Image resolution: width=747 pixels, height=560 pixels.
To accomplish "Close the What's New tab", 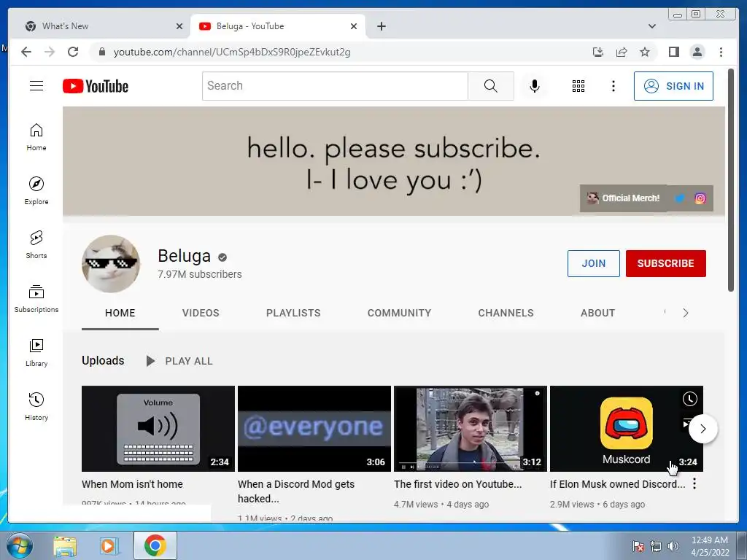I will [x=179, y=26].
